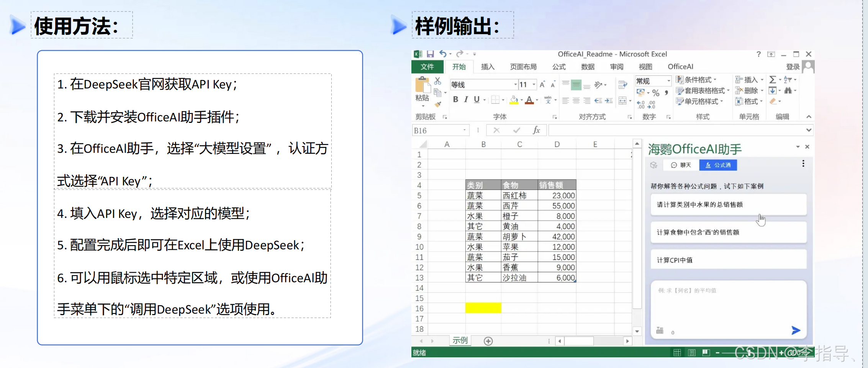Image resolution: width=868 pixels, height=368 pixels.
Task: Open the font size dropdown showing 11
Action: coord(534,85)
